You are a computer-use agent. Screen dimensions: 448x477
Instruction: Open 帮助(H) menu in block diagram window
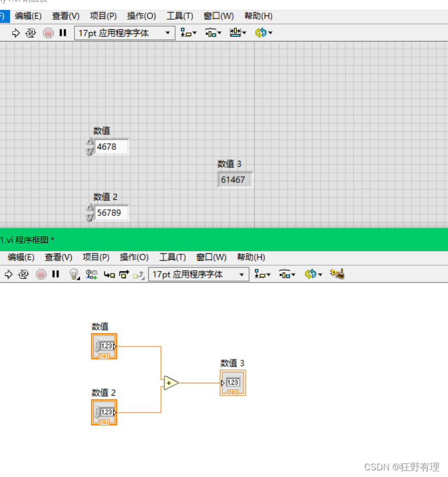pos(251,257)
